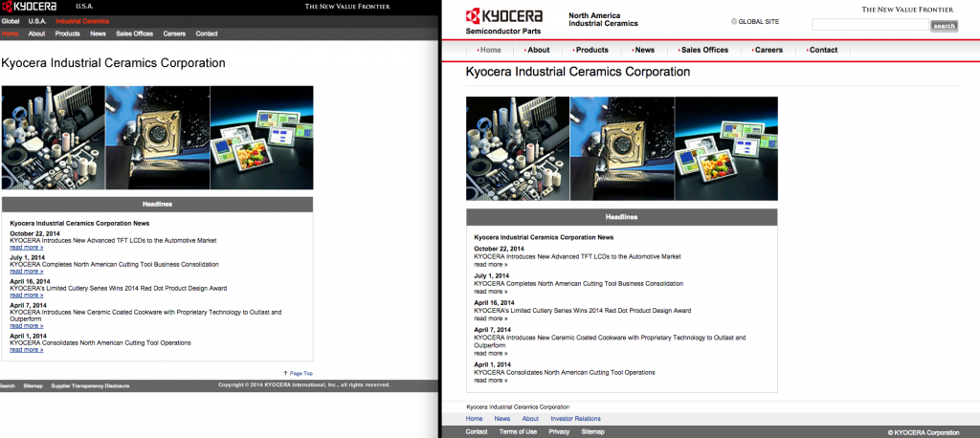Open Investor Relations footer link on right page
The image size is (980, 438).
[x=575, y=419]
